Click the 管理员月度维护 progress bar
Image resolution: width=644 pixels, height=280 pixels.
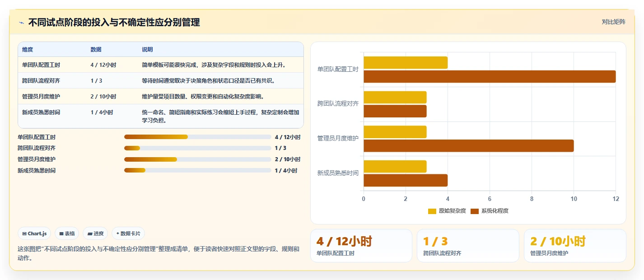pyautogui.click(x=198, y=159)
